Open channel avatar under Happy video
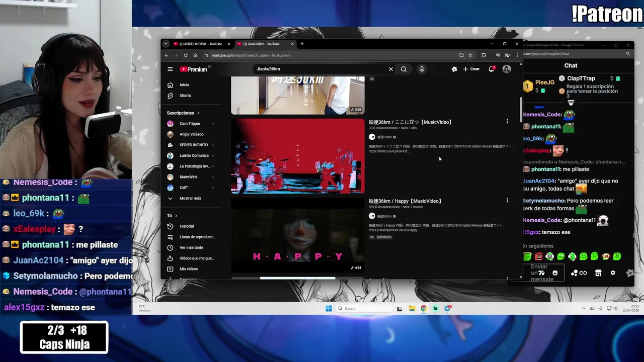Image resolution: width=644 pixels, height=362 pixels. (x=372, y=216)
